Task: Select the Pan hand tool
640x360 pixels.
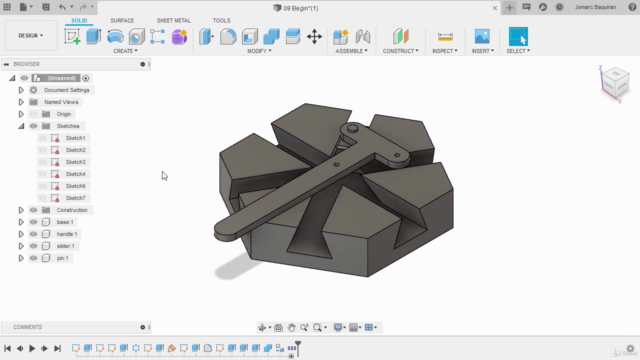Action: coord(291,327)
